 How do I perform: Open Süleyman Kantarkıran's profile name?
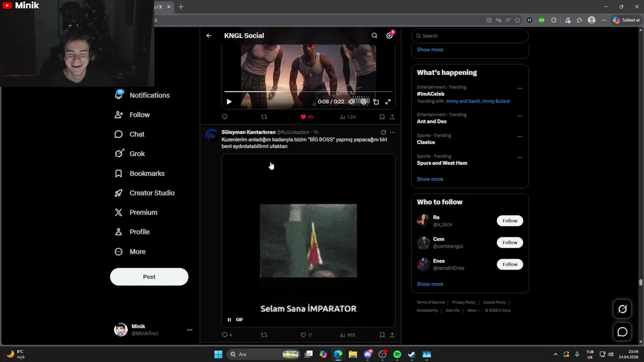[249, 132]
